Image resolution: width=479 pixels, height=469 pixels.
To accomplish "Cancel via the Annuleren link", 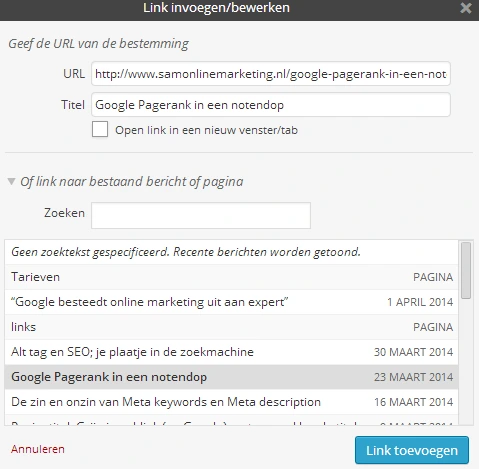I will click(38, 449).
